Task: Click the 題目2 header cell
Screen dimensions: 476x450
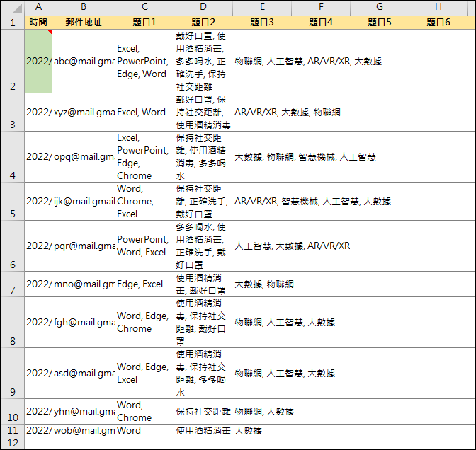Action: click(x=203, y=23)
